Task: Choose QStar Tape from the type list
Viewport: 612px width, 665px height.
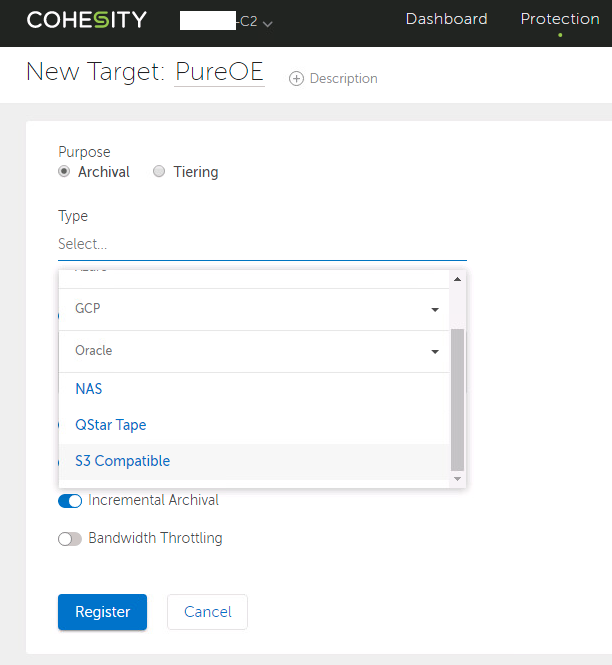Action: point(254,425)
